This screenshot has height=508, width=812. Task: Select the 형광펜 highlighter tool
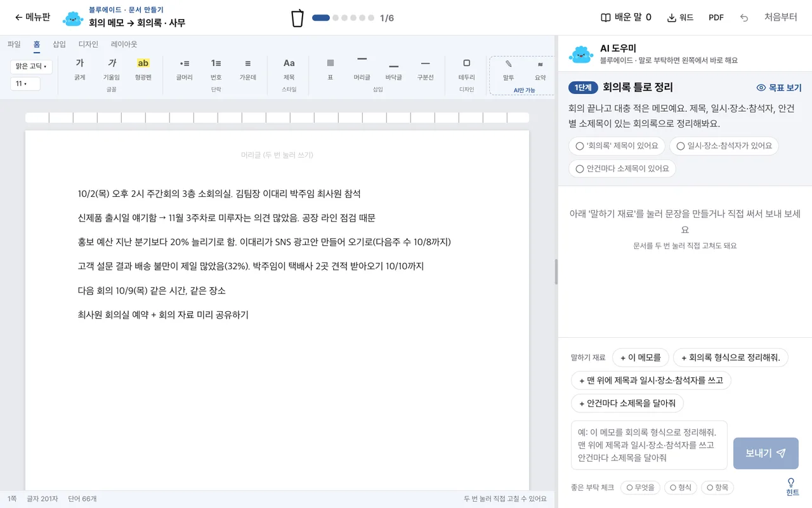pyautogui.click(x=143, y=70)
